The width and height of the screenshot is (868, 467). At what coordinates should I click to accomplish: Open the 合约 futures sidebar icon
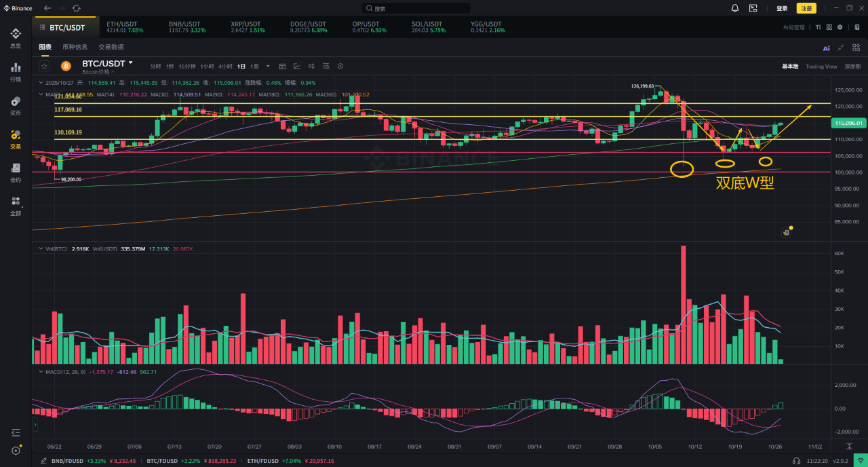click(x=15, y=172)
